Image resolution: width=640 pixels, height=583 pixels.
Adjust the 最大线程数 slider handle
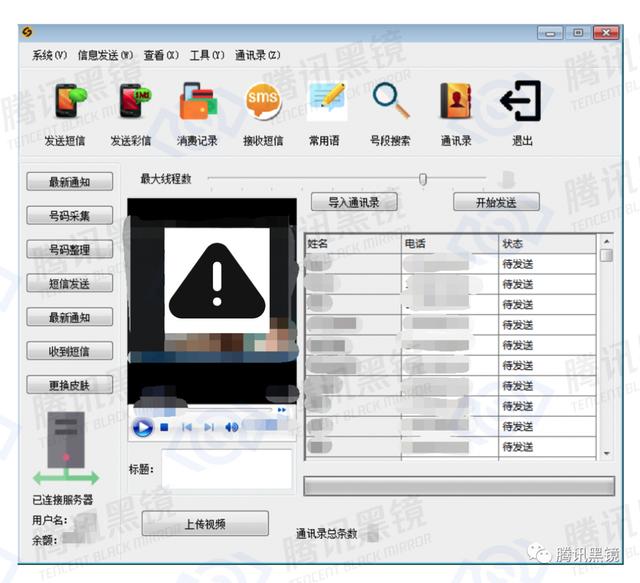point(423,179)
